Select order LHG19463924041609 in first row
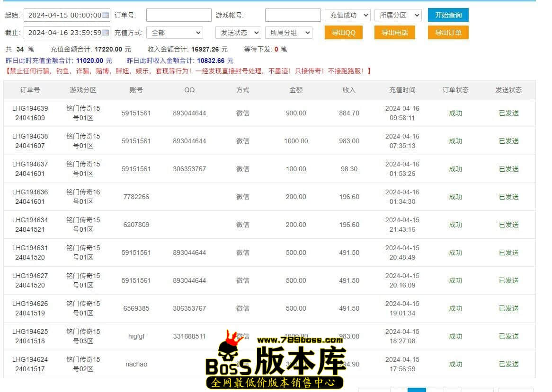Image resolution: width=552 pixels, height=392 pixels. tap(30, 113)
